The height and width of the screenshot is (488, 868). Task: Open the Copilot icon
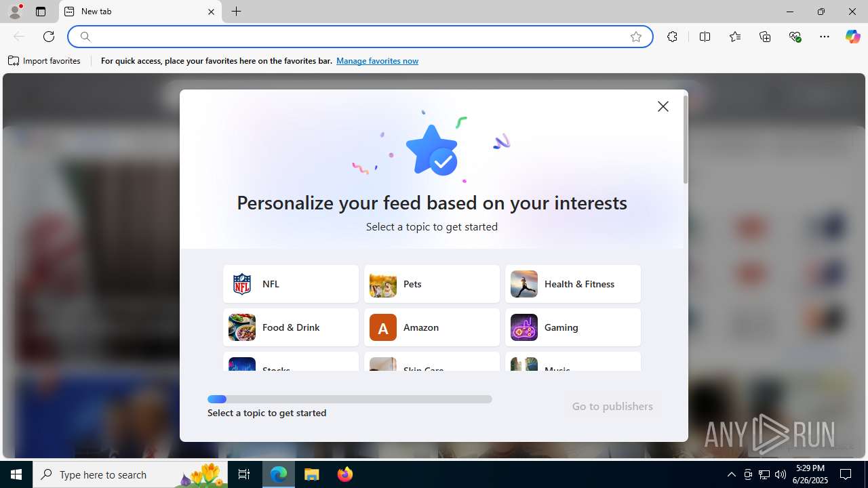tap(852, 37)
